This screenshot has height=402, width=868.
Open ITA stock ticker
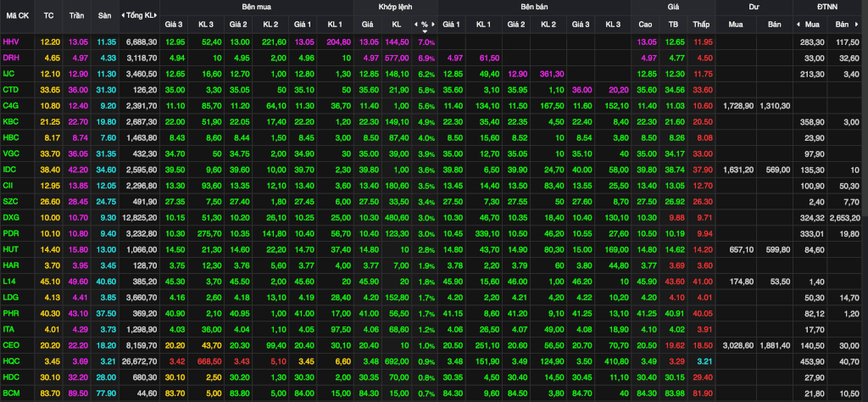pos(8,329)
